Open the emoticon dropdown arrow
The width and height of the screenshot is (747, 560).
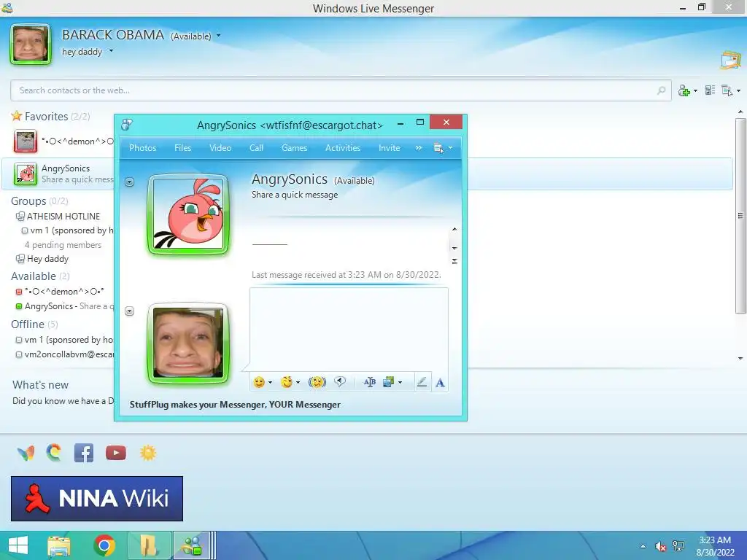click(x=270, y=382)
